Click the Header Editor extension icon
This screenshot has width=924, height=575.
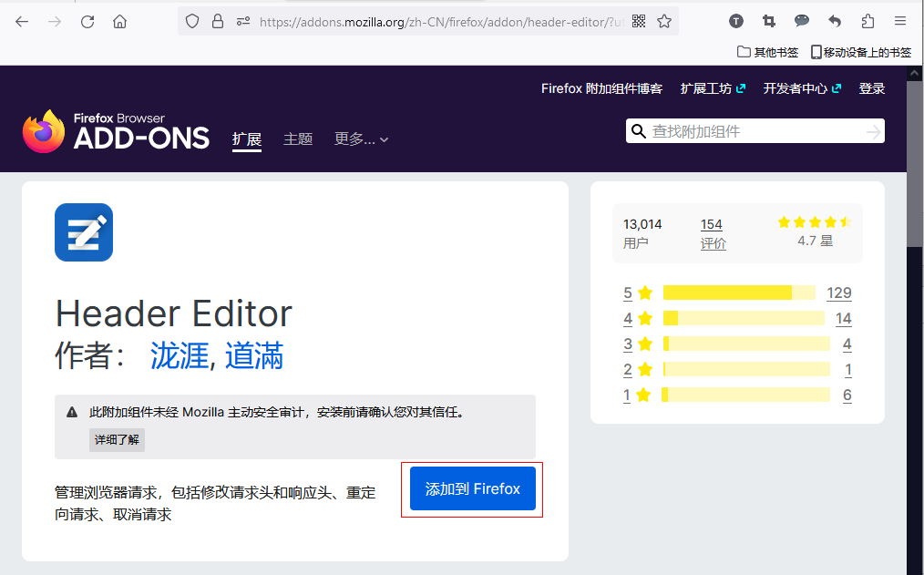pos(84,232)
